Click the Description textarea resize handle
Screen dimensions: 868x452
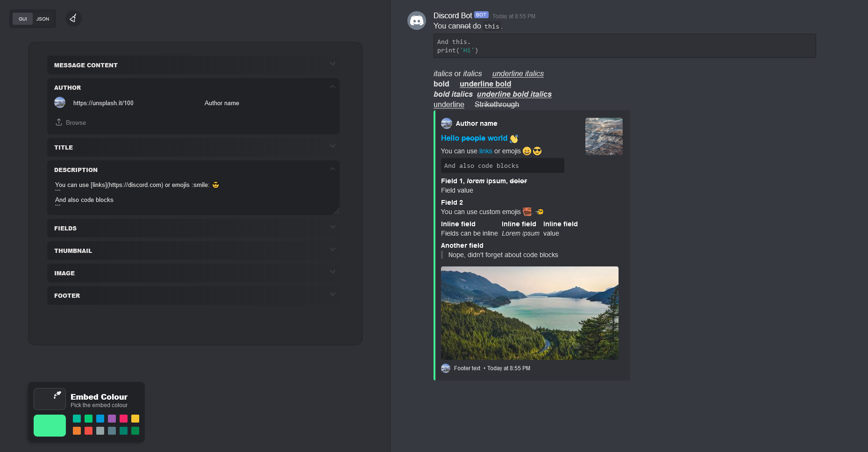coord(336,211)
